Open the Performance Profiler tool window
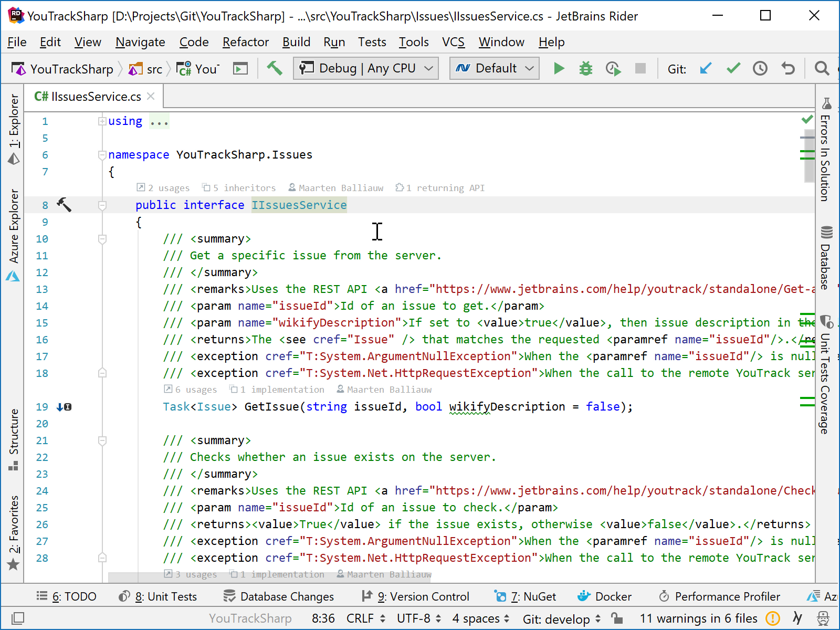840x630 pixels. click(719, 596)
